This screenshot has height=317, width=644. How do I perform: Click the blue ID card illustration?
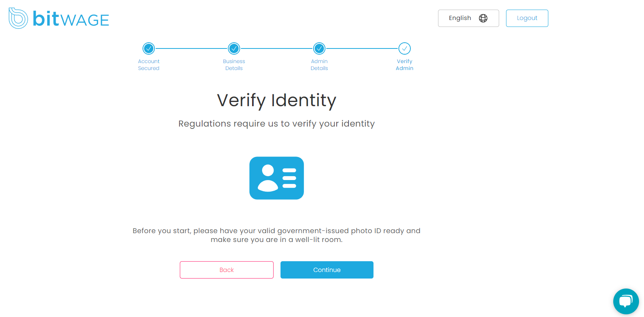[277, 178]
